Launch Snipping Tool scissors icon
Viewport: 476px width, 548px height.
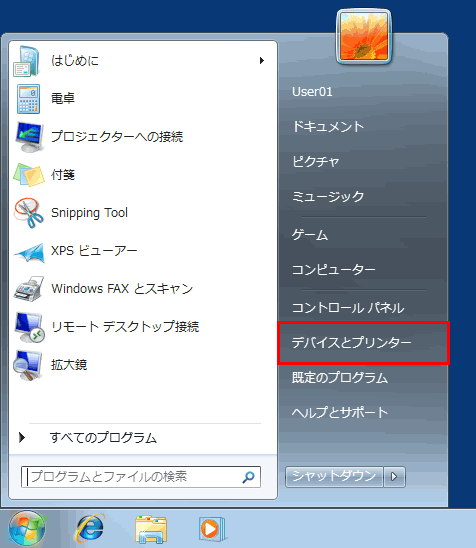[x=29, y=213]
